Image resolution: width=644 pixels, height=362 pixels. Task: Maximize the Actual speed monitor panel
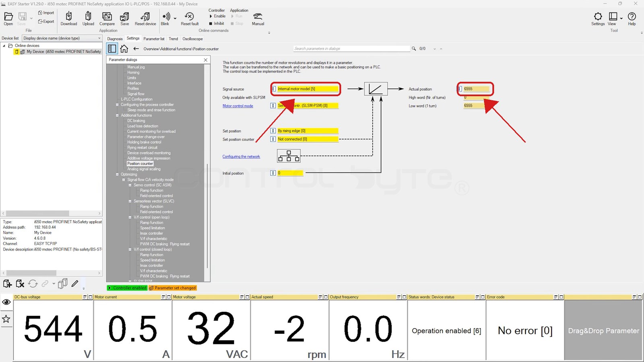(x=326, y=297)
